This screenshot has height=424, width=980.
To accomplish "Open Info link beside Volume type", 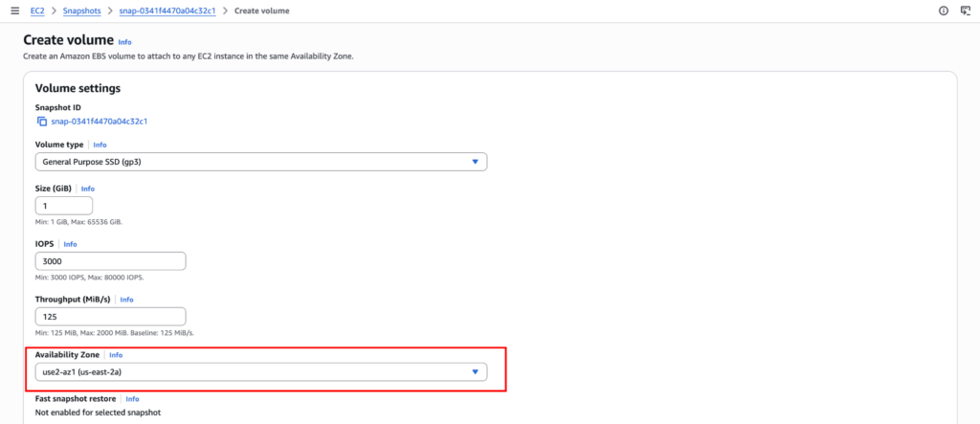I will click(100, 145).
